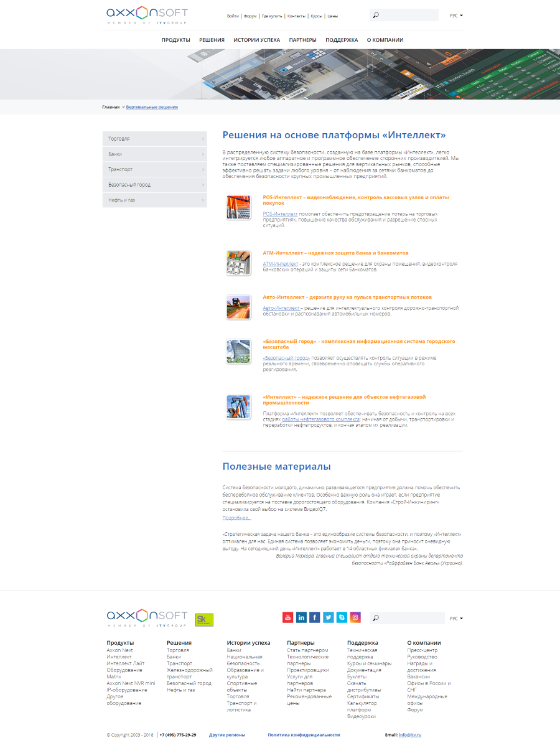Follow the Подробнее... link

(x=236, y=518)
